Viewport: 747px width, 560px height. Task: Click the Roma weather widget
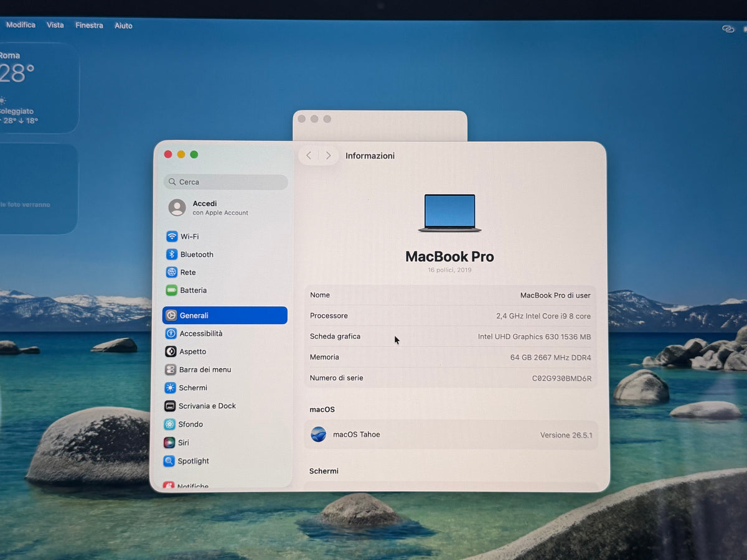coord(39,88)
